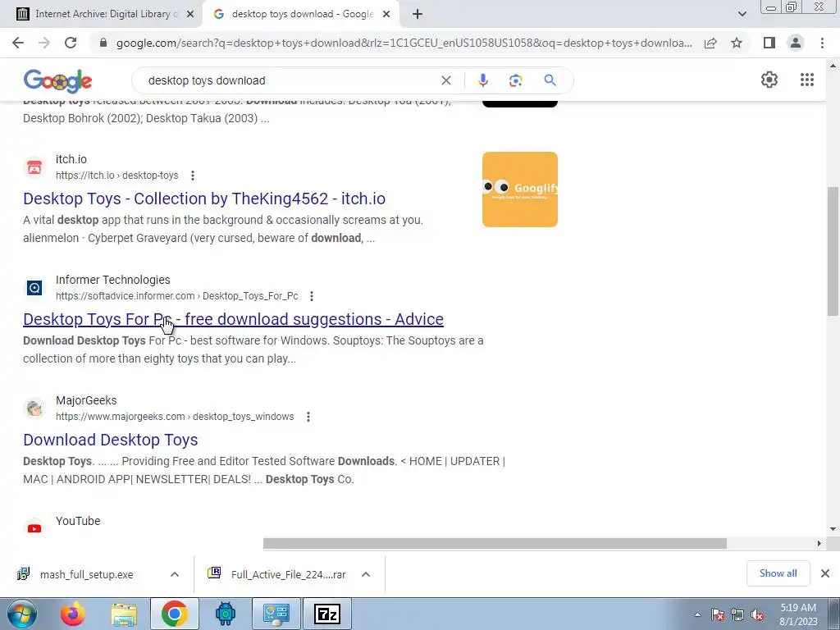
Task: Open the Chrome profile avatar
Action: 796,43
